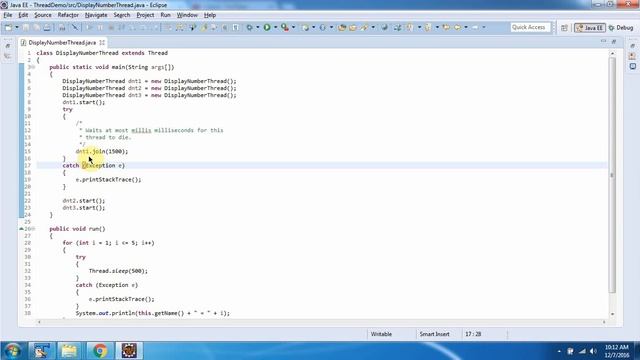This screenshot has height=360, width=640.
Task: Collapse the main method fold marker
Action: point(33,67)
